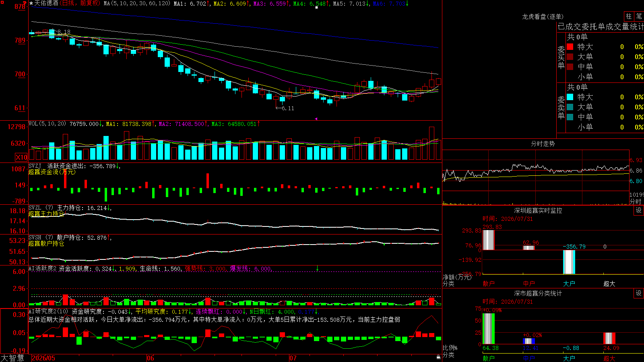The width and height of the screenshot is (644, 362).
Task: Click the 中户 62.96 bar in 实时监控
Action: pyautogui.click(x=528, y=248)
